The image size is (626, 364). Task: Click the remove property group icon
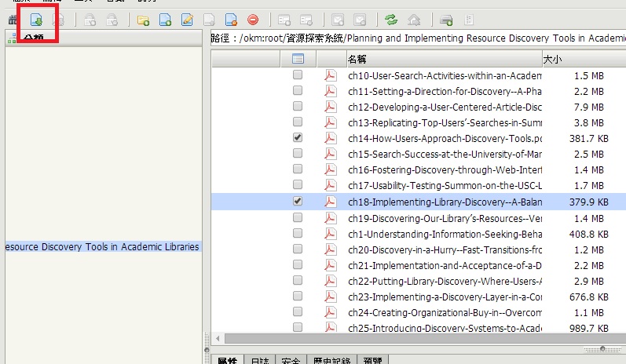coord(306,20)
